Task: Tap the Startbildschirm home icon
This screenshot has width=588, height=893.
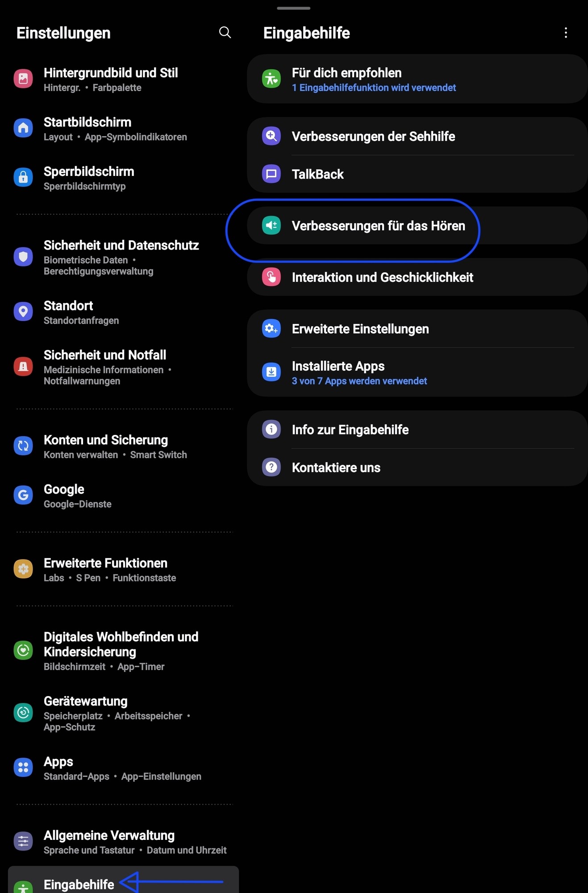Action: 23,128
